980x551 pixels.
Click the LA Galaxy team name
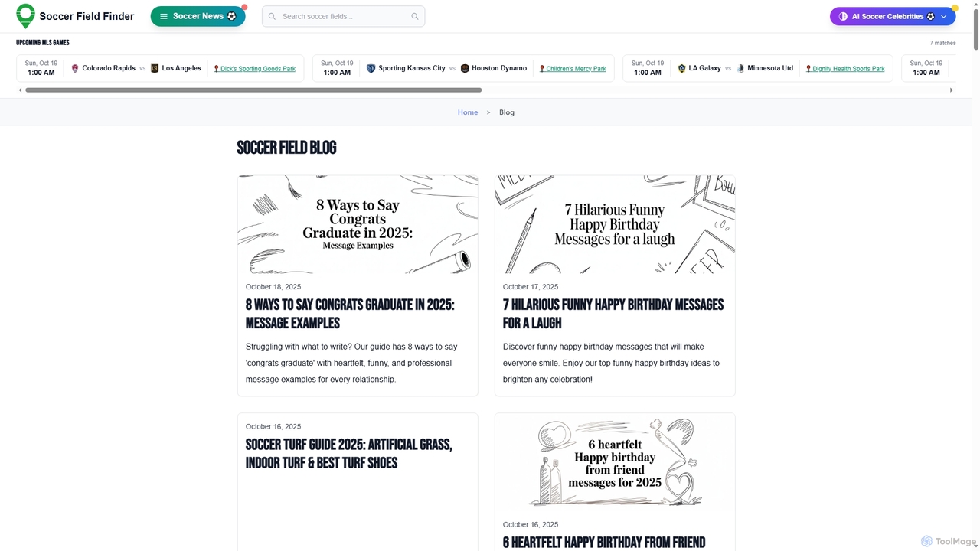[x=704, y=68]
